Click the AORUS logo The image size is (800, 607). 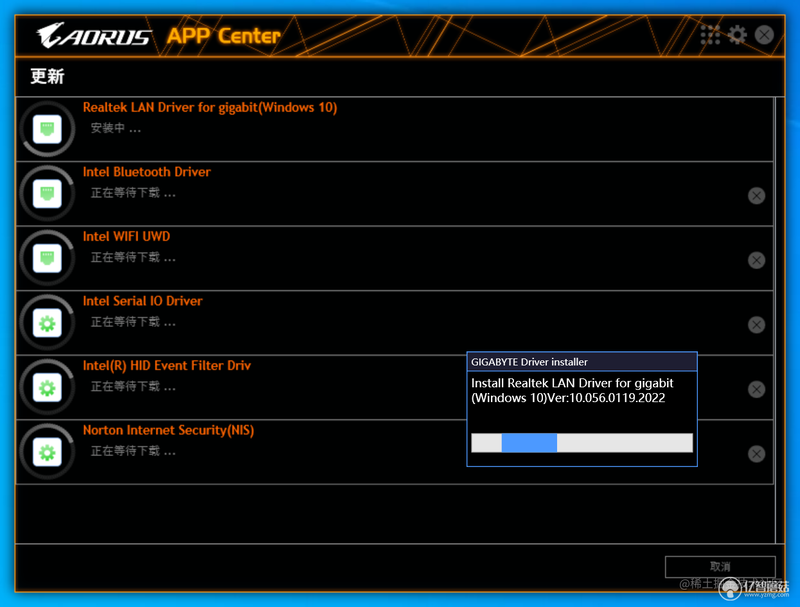(94, 35)
